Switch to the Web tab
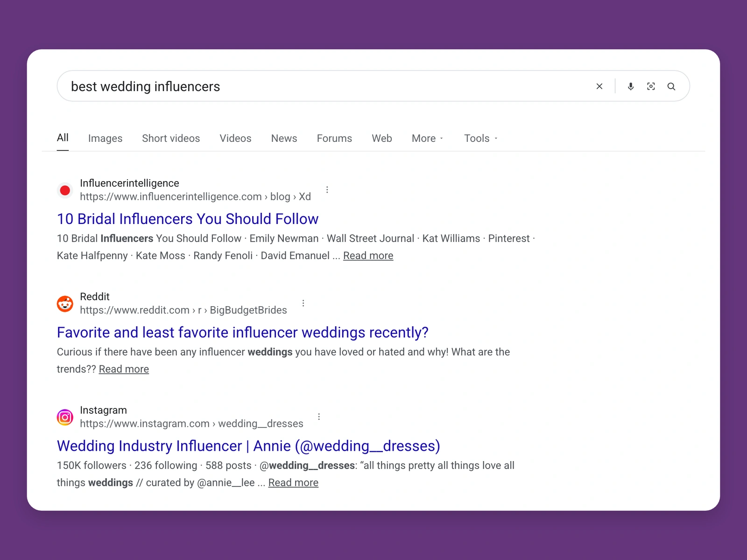Screen dimensions: 747x560 click(x=382, y=139)
